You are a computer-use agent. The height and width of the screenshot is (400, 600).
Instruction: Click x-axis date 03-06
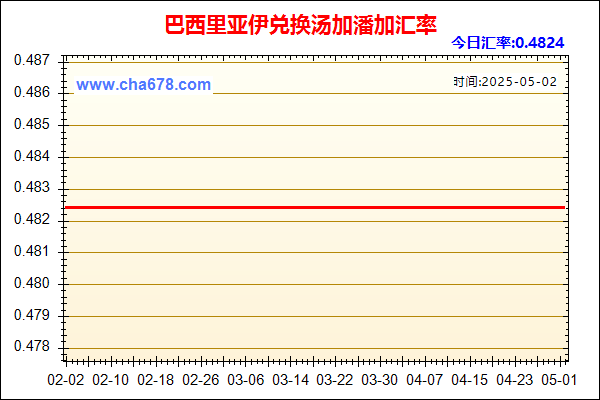(x=246, y=380)
